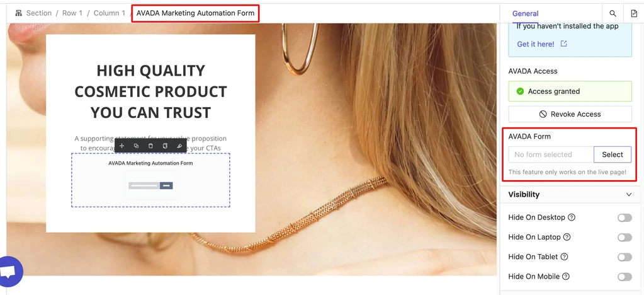Duplicate the selected AVADA form element
This screenshot has width=644, height=295.
136,146
